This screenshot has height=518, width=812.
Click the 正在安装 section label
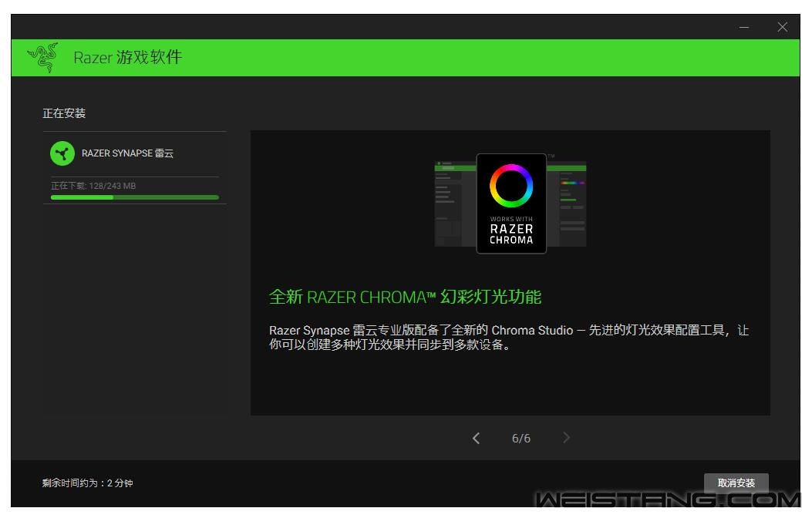64,113
